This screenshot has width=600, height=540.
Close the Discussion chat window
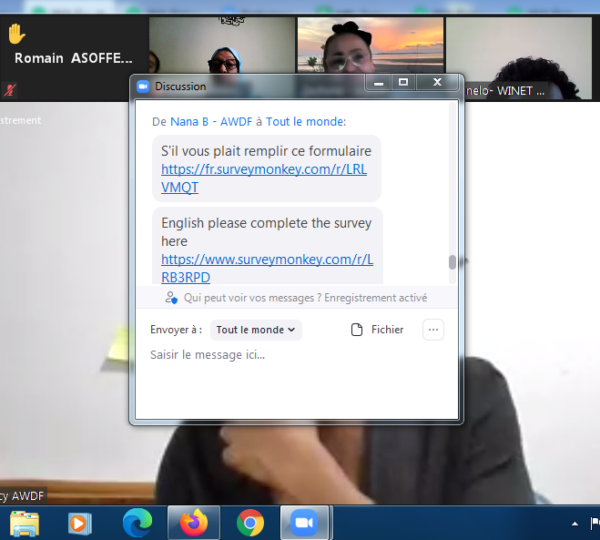[x=437, y=83]
